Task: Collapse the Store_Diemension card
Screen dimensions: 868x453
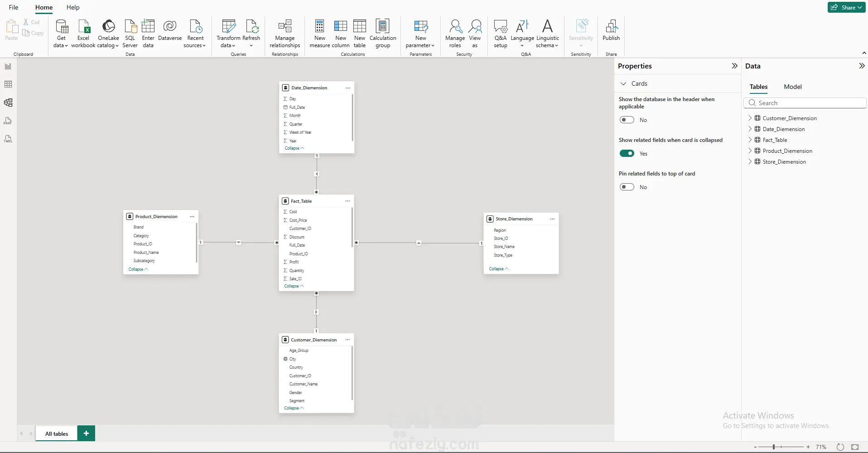Action: coord(499,269)
